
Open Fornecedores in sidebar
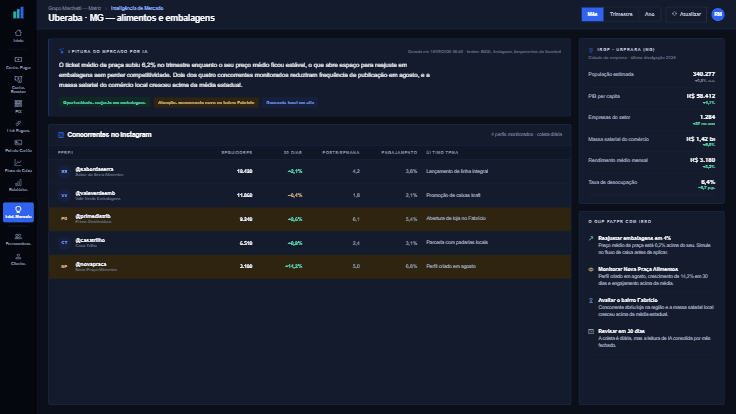pos(18,239)
